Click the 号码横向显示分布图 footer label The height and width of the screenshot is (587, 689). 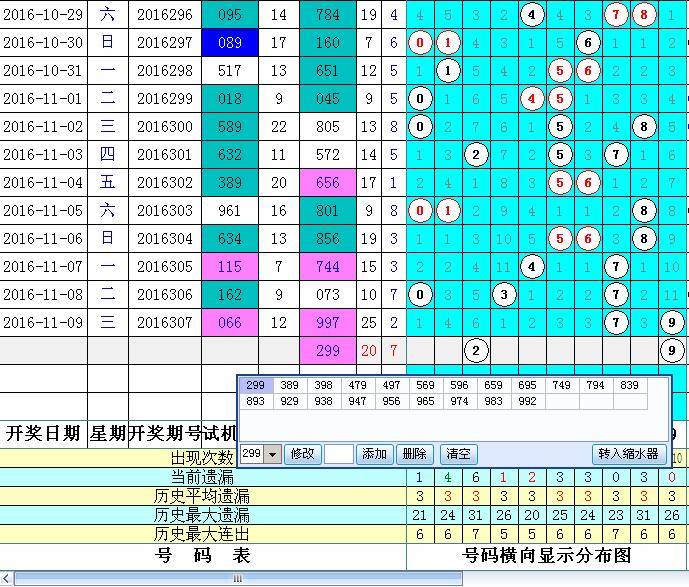(x=547, y=556)
